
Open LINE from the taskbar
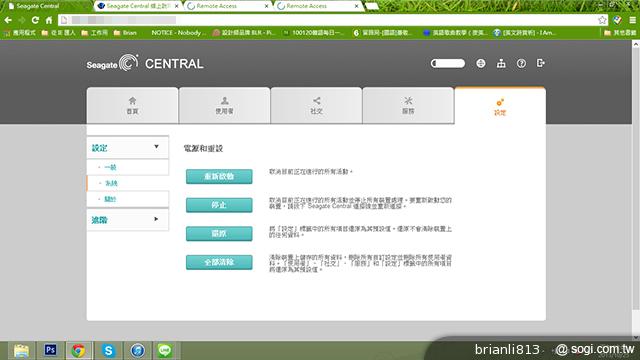[164, 350]
